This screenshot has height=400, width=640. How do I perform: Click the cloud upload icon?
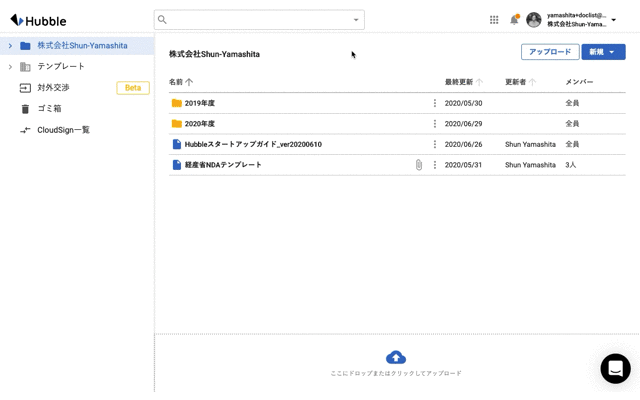(396, 358)
